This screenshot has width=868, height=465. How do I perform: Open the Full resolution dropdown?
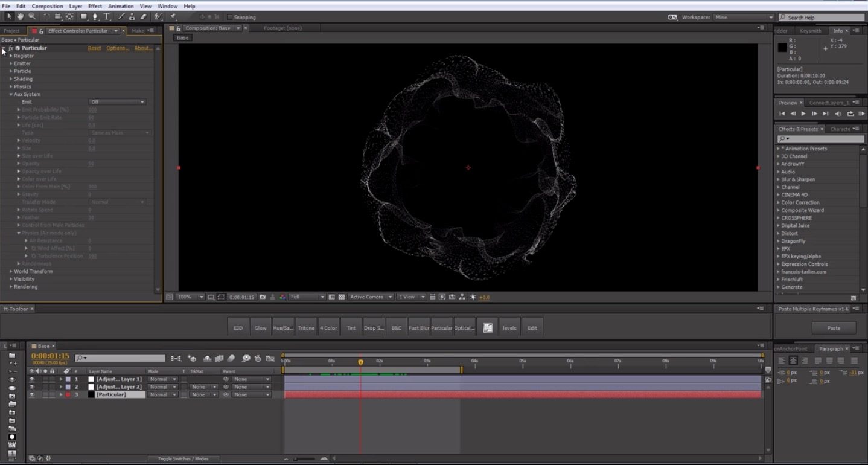pos(307,297)
